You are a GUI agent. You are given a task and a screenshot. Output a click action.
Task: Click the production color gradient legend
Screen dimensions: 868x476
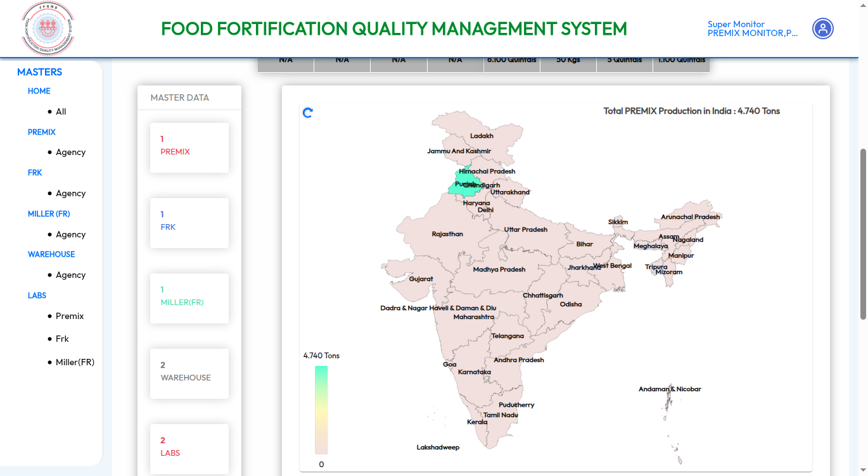click(x=321, y=410)
